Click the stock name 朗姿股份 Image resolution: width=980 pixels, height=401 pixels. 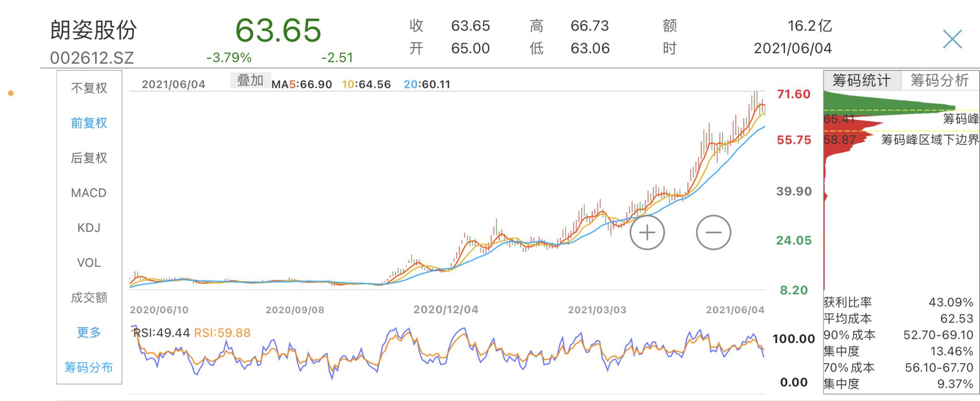coord(94,30)
